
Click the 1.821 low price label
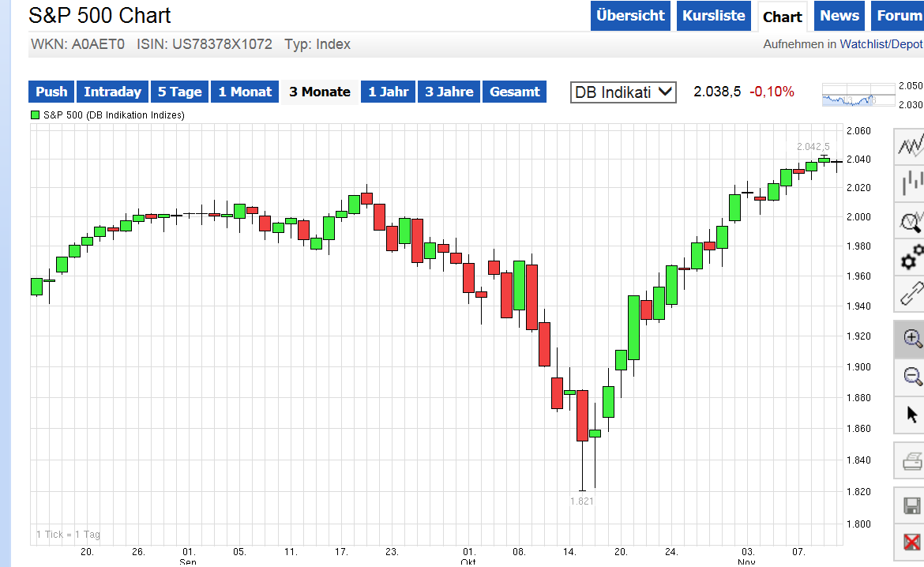(581, 501)
